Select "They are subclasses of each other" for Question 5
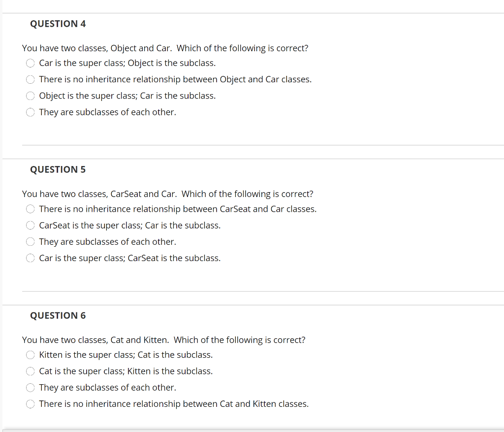Image resolution: width=504 pixels, height=432 pixels. [x=30, y=241]
